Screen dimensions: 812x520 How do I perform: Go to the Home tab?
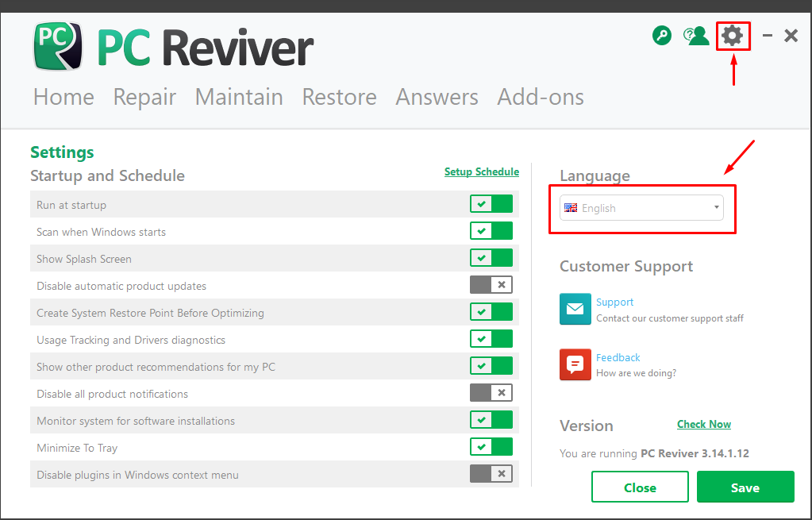coord(63,97)
